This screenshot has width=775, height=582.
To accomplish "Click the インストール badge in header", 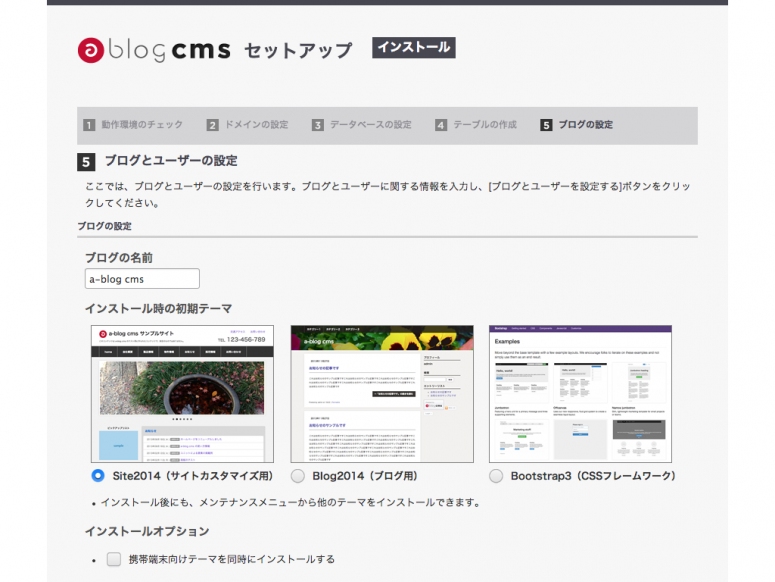I will pyautogui.click(x=414, y=47).
